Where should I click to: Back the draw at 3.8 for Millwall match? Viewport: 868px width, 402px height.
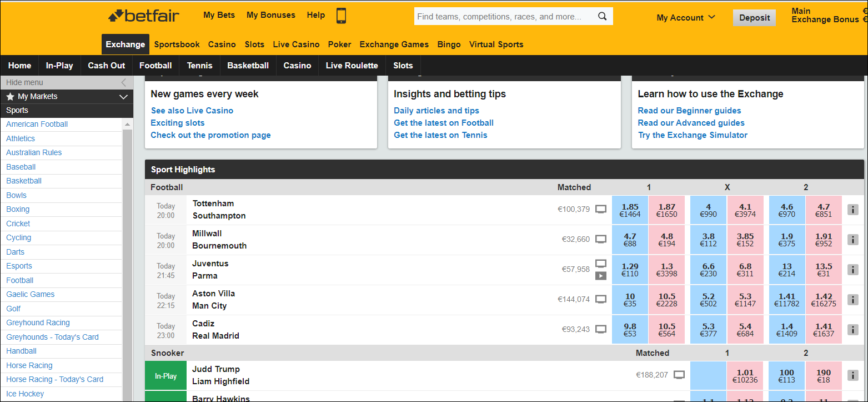(708, 240)
